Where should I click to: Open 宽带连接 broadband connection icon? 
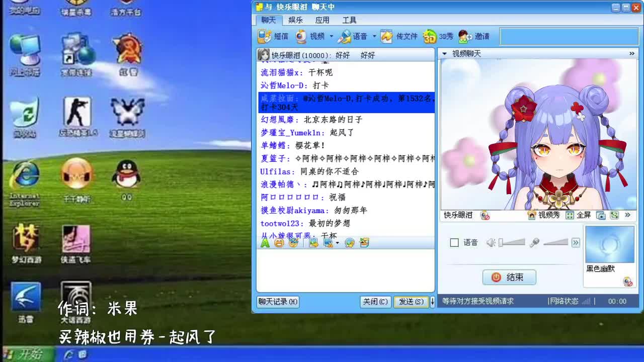point(76,55)
